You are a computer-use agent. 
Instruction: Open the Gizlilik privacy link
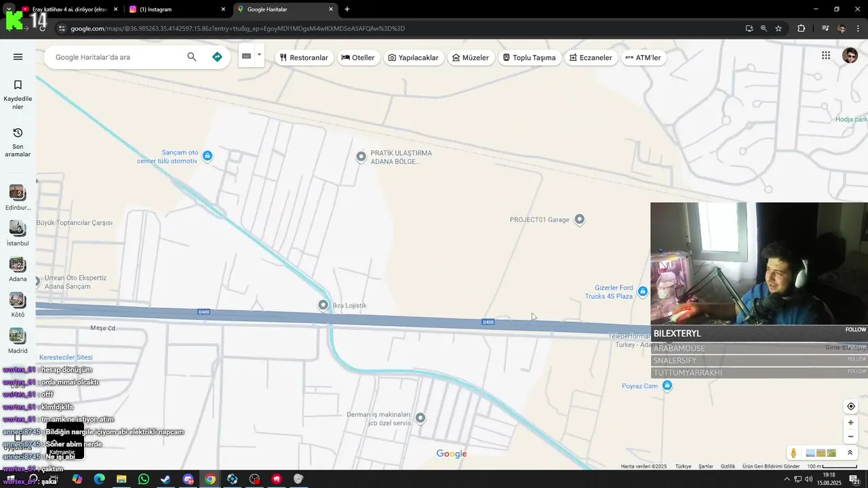[728, 466]
